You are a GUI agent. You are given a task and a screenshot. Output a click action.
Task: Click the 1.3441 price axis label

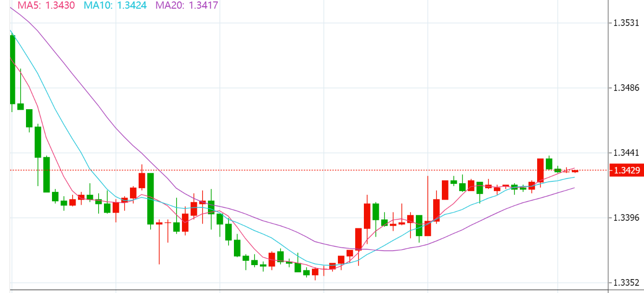(626, 153)
